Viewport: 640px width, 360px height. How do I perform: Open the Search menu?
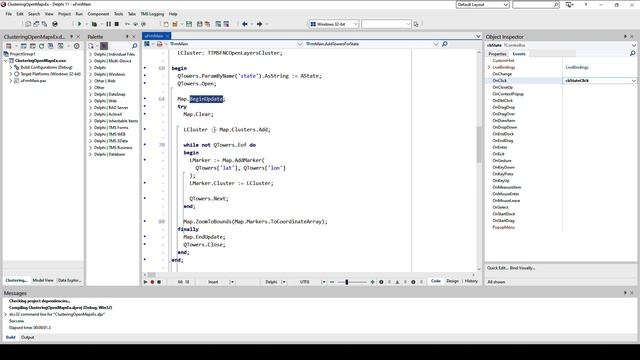[34, 14]
